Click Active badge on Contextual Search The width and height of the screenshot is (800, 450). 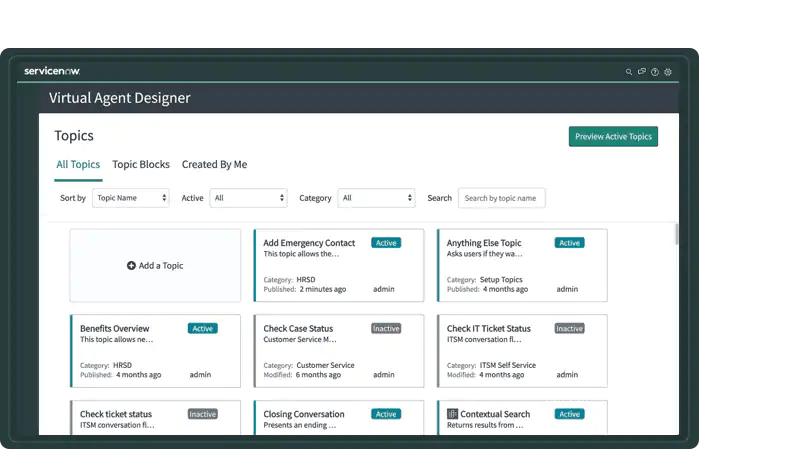pos(569,414)
